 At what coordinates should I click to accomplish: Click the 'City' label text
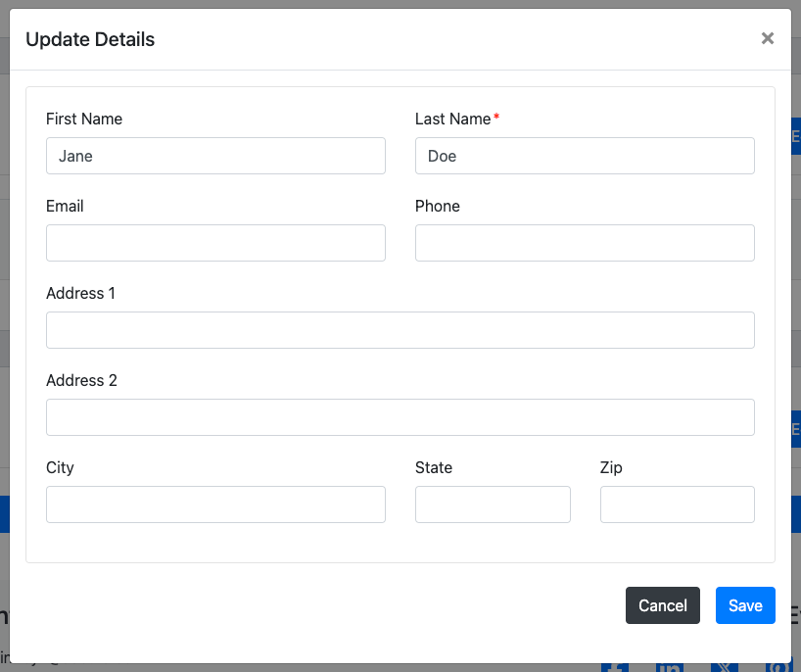(x=60, y=467)
